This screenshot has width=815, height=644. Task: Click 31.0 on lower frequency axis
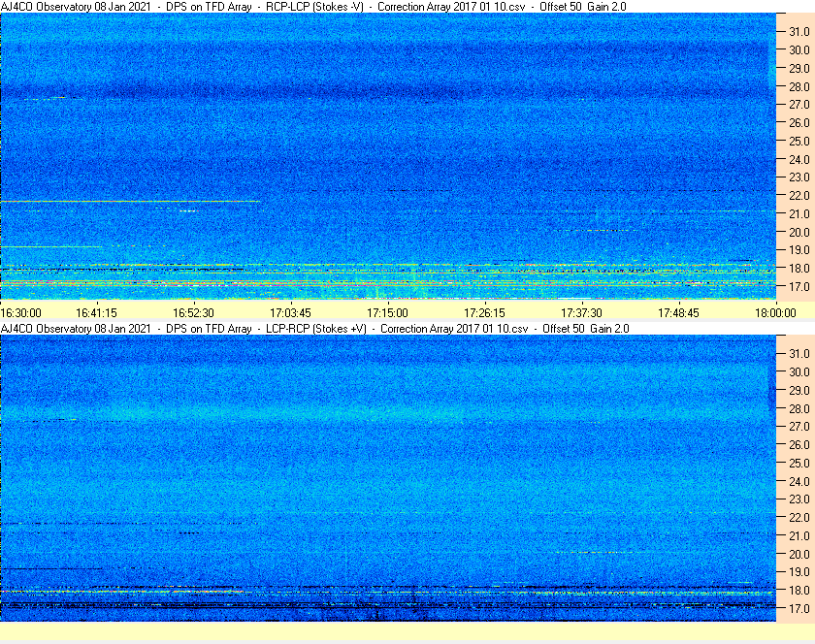[x=799, y=353]
